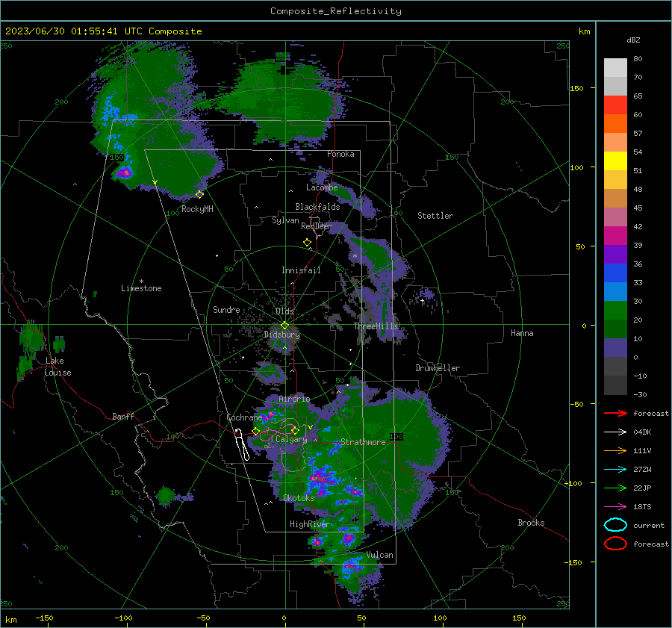Viewport: 672px width, 628px height.
Task: Click the dark orange 57–60 dBZ swatch
Action: (615, 124)
